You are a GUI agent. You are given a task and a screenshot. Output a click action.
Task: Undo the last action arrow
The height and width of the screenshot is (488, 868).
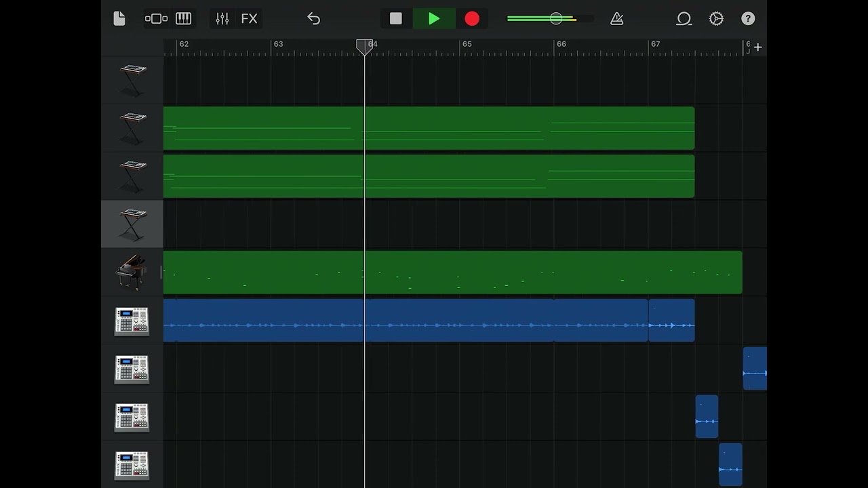point(313,19)
